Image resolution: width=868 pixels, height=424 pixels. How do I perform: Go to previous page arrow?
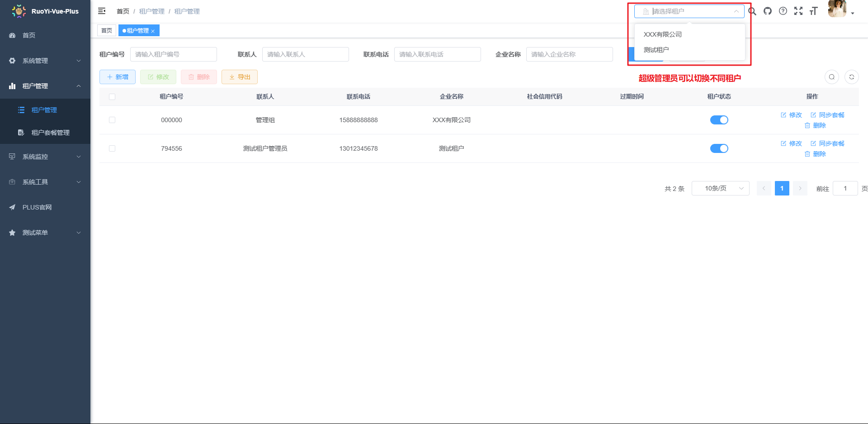[764, 188]
